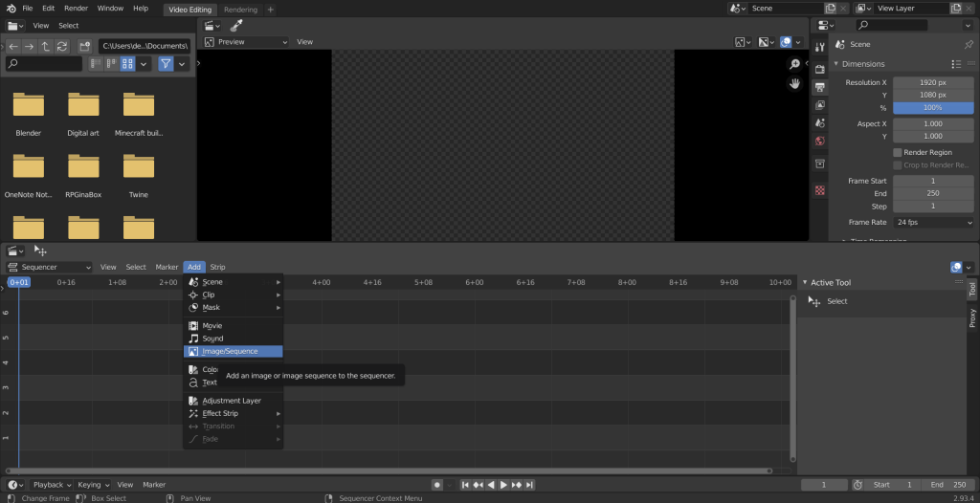Open the World properties tab
Screen dimensions: 980x503
pos(820,142)
